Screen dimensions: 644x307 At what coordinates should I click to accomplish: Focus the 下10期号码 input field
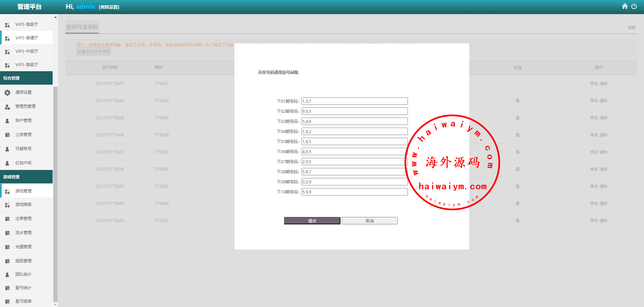(x=354, y=192)
